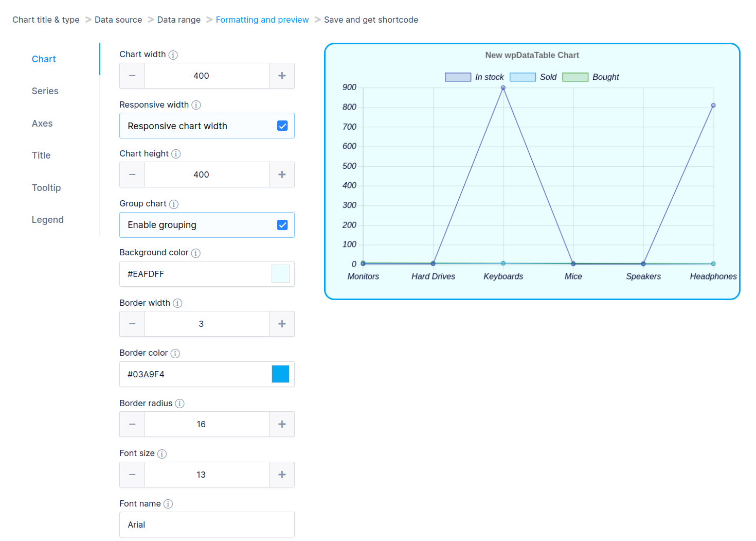Go to Chart title & type step

point(46,20)
